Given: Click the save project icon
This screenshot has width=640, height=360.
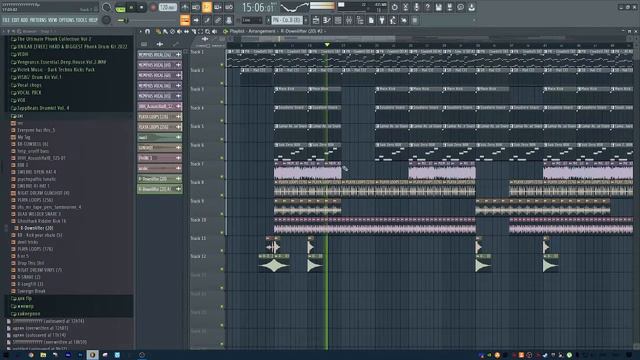Looking at the screenshot, I should (x=438, y=7).
